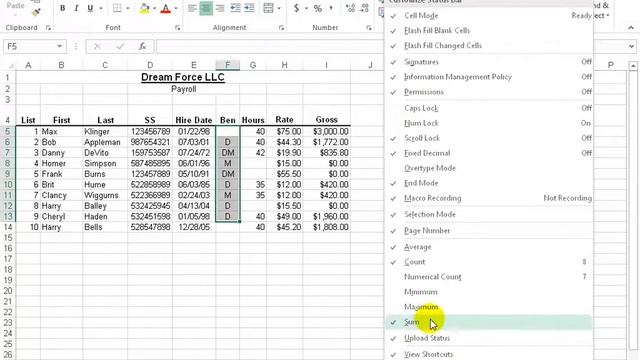The width and height of the screenshot is (640, 360).
Task: Open the Underline style dropdown arrow
Action: pos(101,8)
